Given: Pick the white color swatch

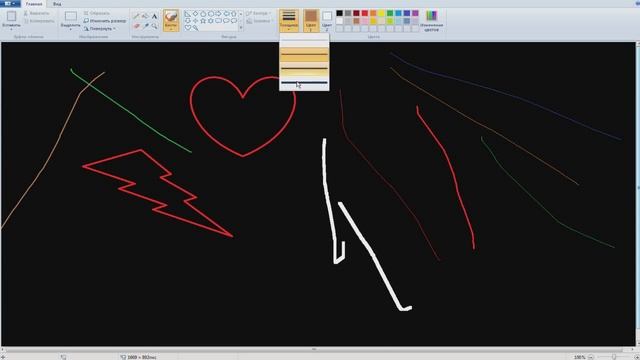Looking at the screenshot, I should (339, 21).
